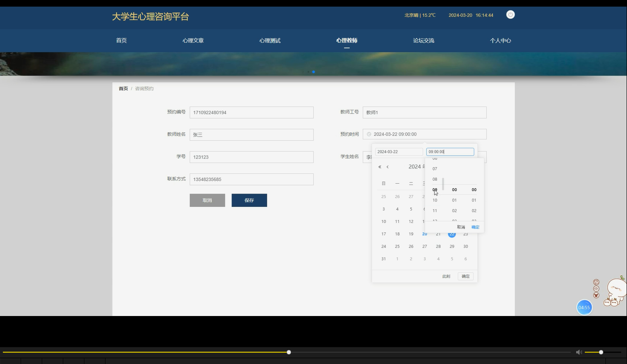Click the 首页 breadcrumb link
Viewport: 627px width, 364px height.
pyautogui.click(x=123, y=88)
